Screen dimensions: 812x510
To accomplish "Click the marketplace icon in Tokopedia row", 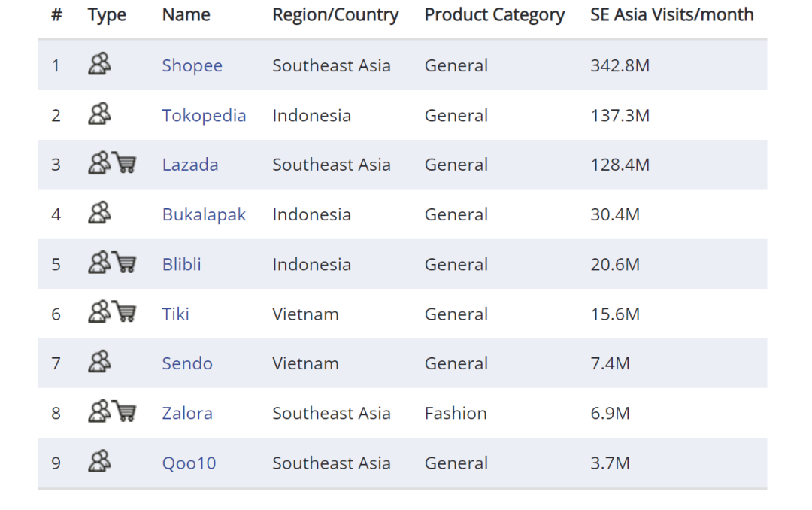I will point(99,114).
